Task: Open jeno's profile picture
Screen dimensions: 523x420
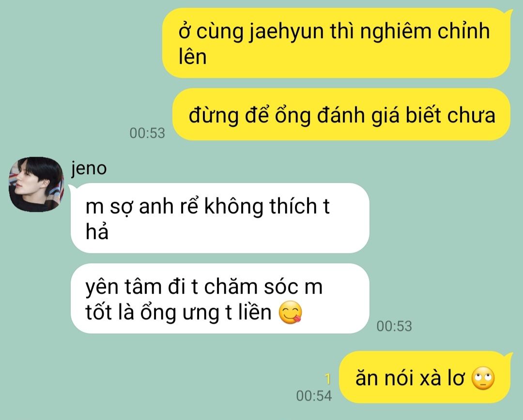Action: coord(36,184)
